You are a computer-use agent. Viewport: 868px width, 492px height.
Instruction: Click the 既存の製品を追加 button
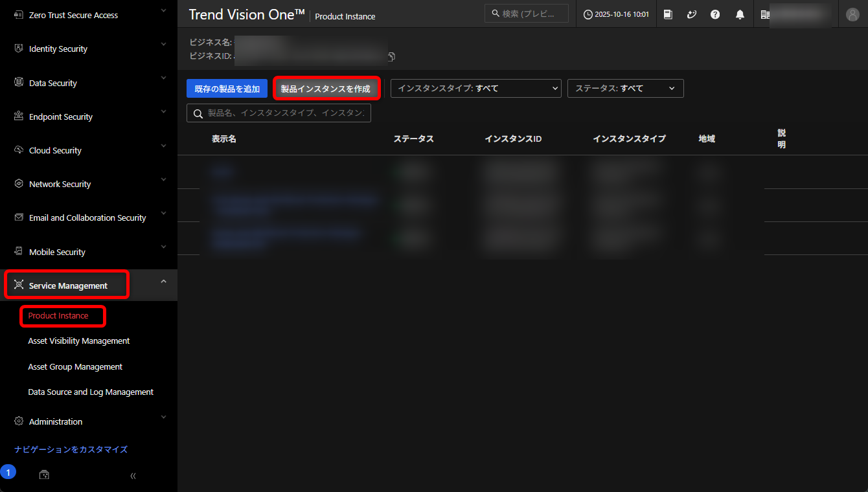pos(227,89)
